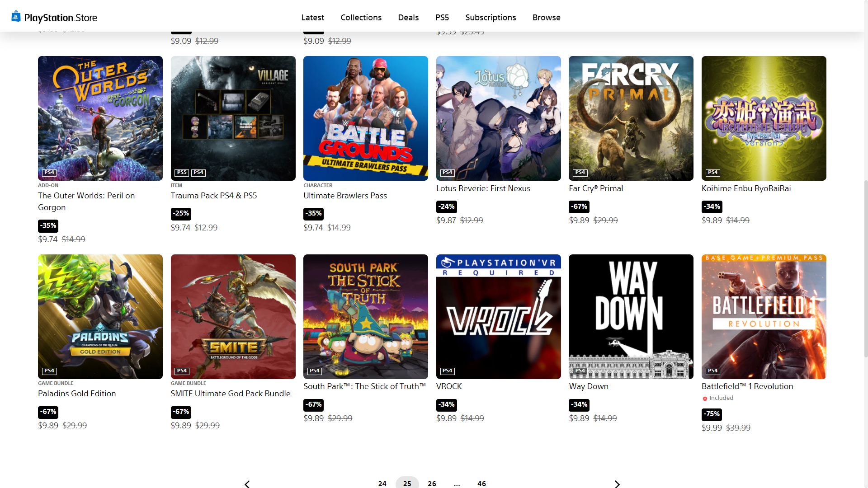Open the Subscriptions menu
This screenshot has height=488, width=868.
[x=491, y=17]
